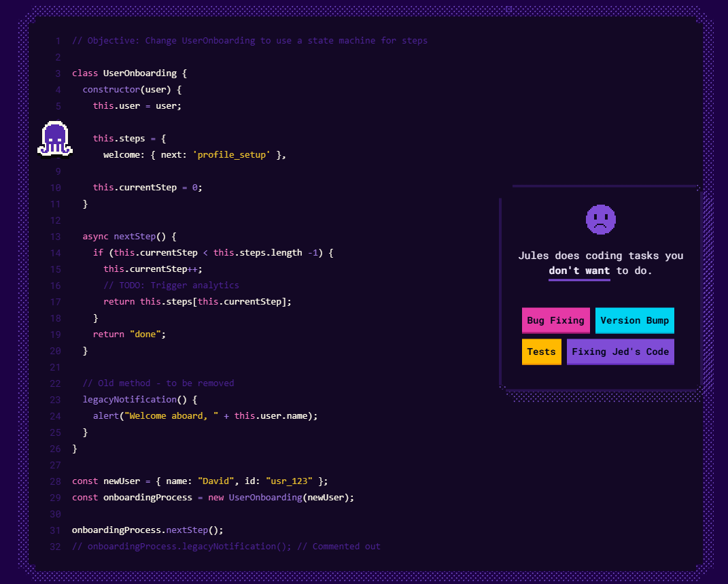The image size is (728, 584).
Task: Click line number 12 in gutter
Action: 55,220
